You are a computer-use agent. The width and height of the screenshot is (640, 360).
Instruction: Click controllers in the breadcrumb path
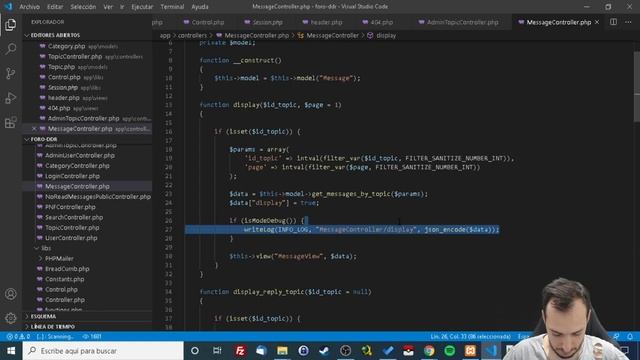(192, 36)
